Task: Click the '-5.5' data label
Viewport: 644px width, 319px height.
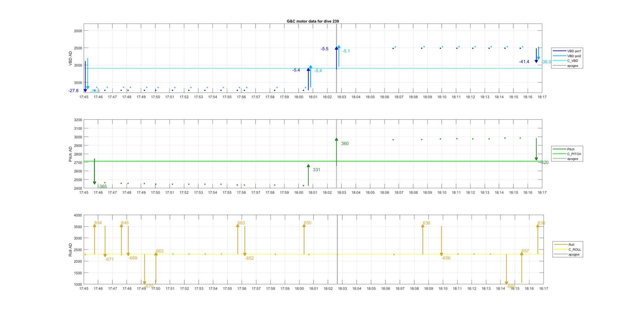Action: (x=325, y=49)
